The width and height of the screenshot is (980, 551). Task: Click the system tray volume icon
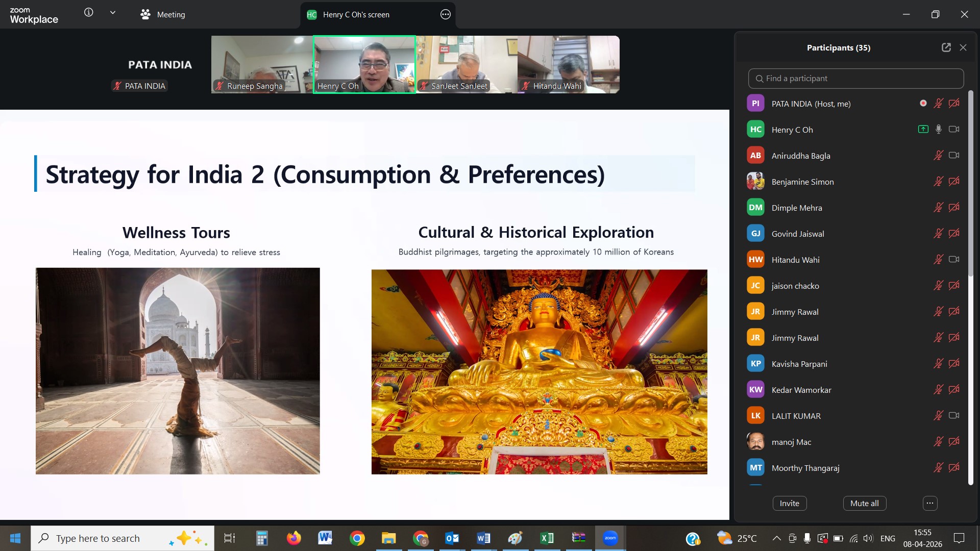point(868,538)
